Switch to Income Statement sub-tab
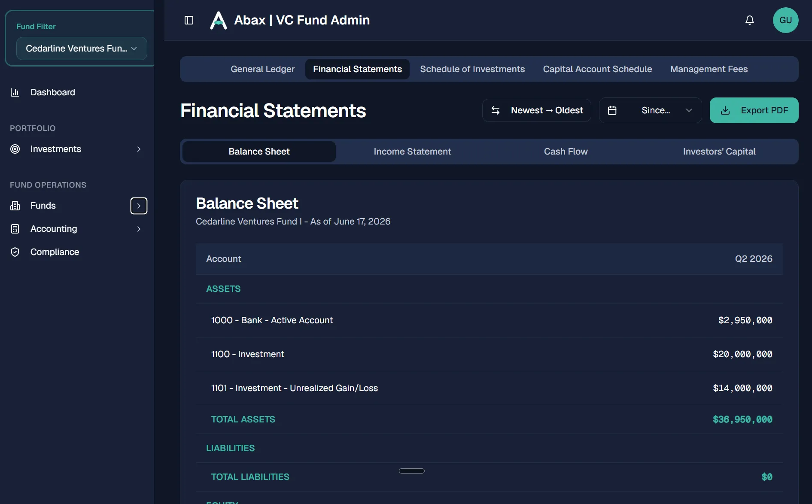The height and width of the screenshot is (504, 812). pos(412,152)
